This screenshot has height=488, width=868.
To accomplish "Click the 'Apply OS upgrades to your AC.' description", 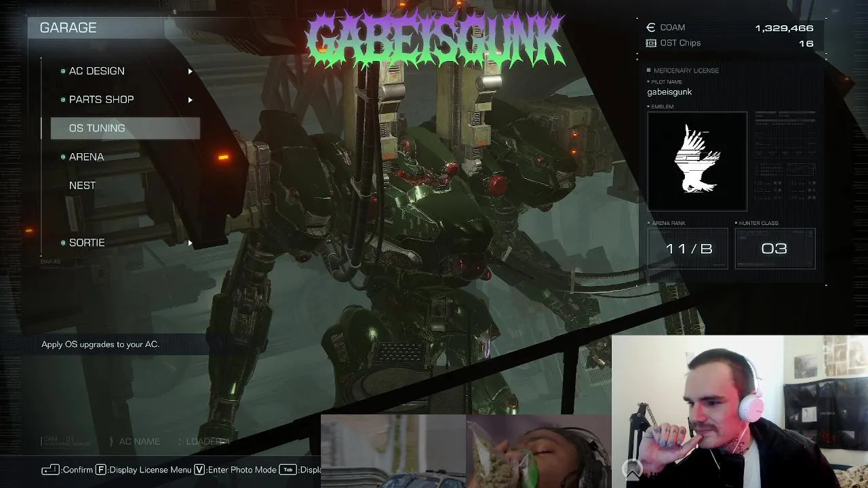I will pyautogui.click(x=100, y=344).
